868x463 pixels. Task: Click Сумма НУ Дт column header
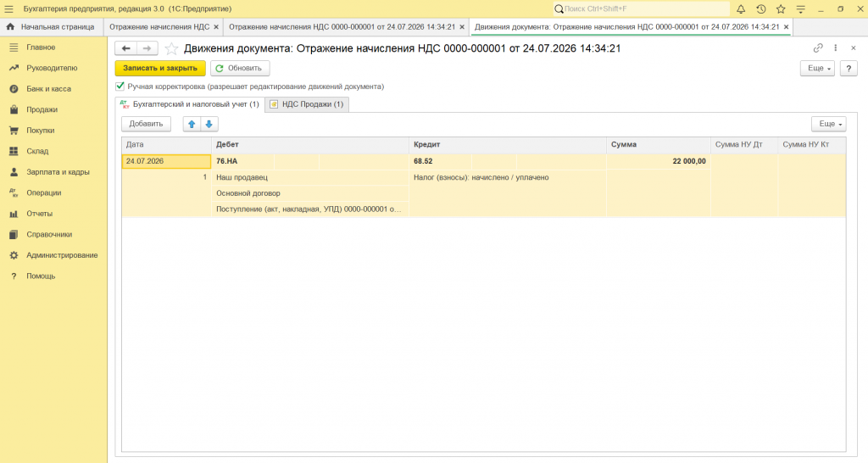click(744, 144)
